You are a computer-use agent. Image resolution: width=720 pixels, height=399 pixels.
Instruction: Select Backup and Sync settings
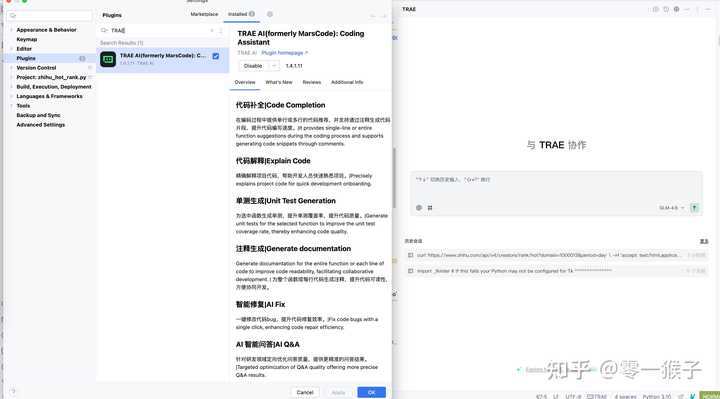(x=38, y=115)
